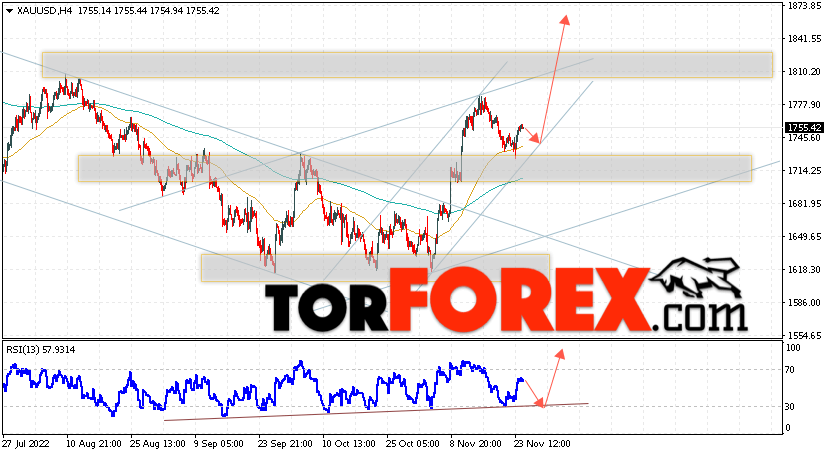The width and height of the screenshot is (828, 455).
Task: Click the 1745.60 price axis label
Action: click(x=804, y=137)
